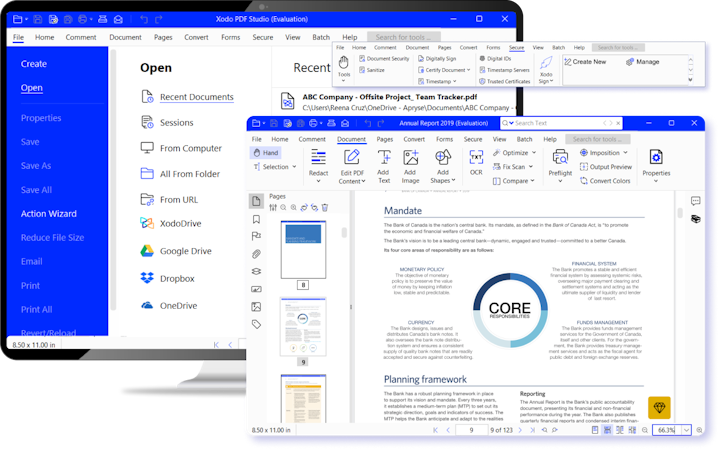Expand the Optimize dropdown
The width and height of the screenshot is (719, 450).
pos(534,153)
